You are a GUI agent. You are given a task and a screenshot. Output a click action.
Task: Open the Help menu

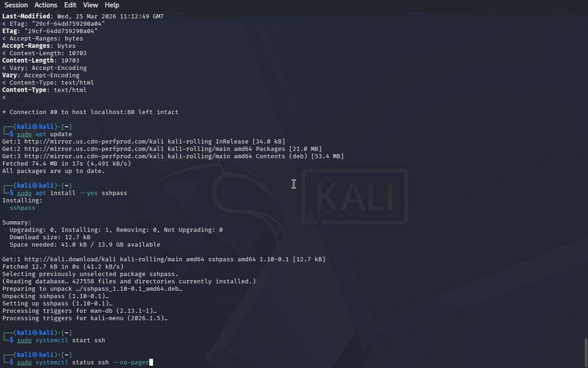[112, 5]
